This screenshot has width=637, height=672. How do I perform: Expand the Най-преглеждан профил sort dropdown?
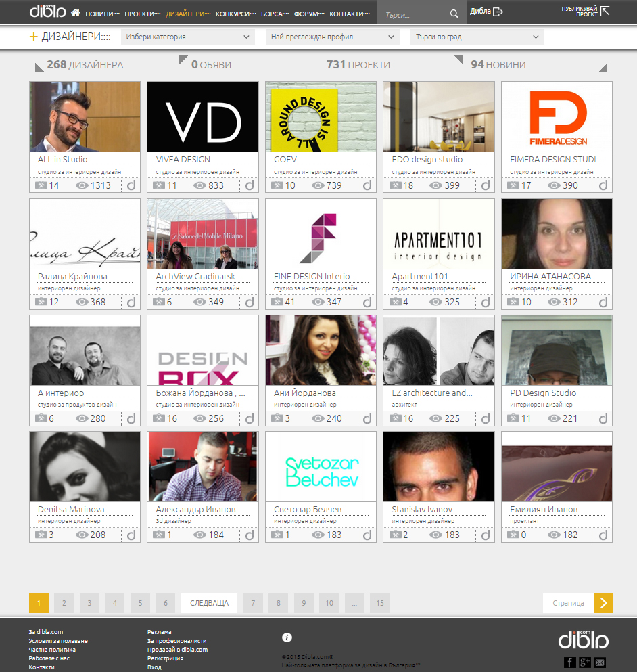coord(332,37)
